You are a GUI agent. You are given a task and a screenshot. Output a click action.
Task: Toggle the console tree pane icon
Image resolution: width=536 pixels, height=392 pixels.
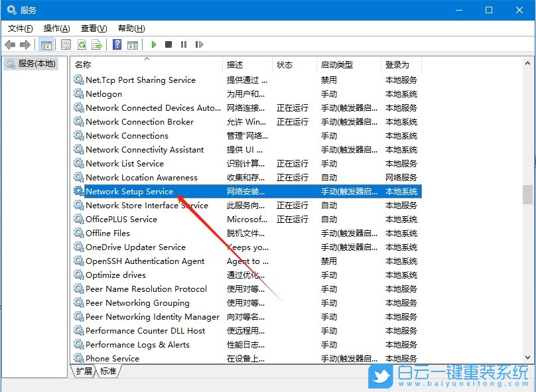(47, 44)
